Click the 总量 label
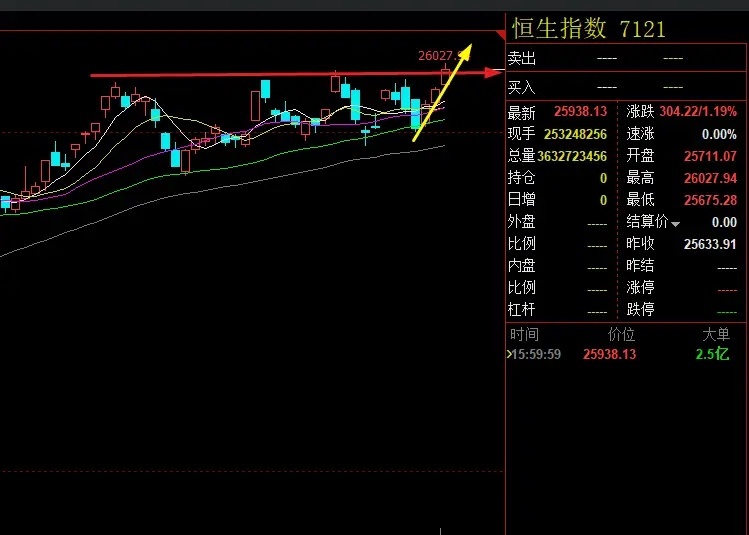 [522, 155]
